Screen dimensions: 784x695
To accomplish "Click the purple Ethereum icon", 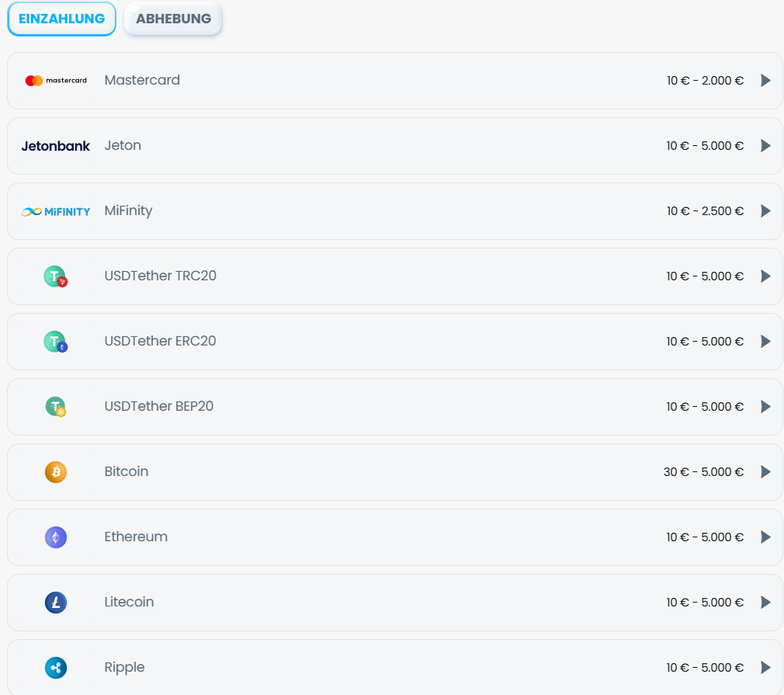I will coord(55,537).
